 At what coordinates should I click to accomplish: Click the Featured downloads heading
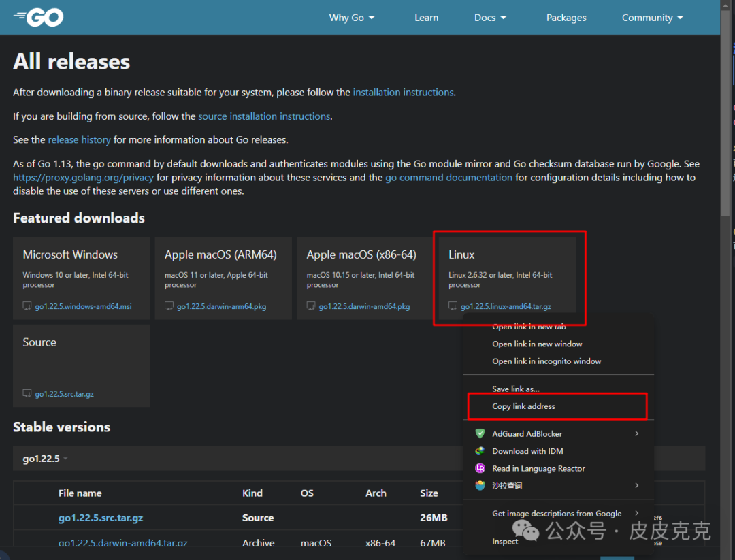79,218
